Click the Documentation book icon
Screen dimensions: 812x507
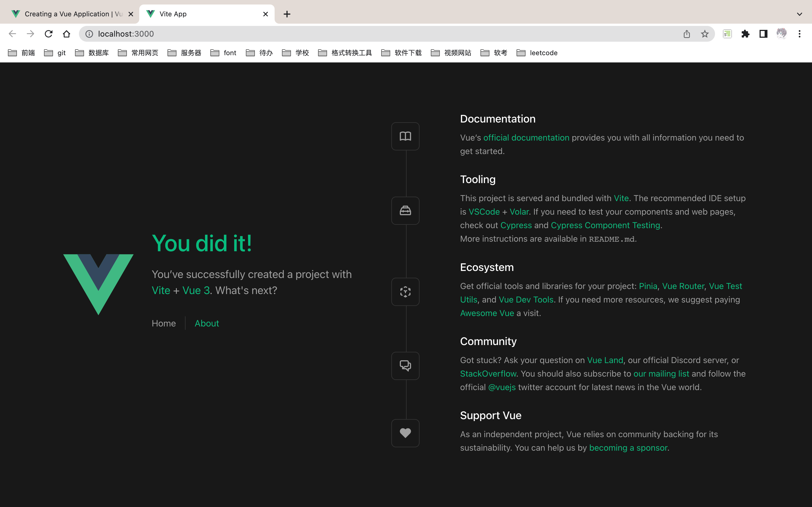[405, 136]
